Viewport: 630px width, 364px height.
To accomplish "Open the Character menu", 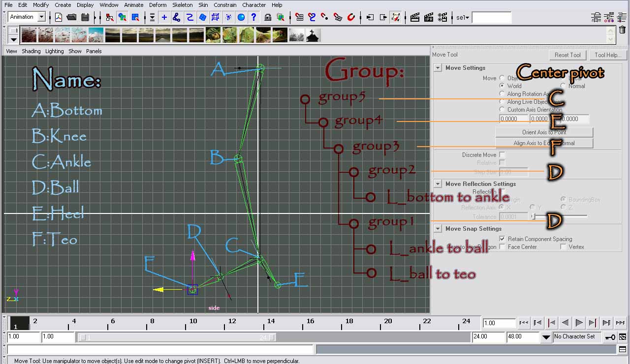I will 254,5.
